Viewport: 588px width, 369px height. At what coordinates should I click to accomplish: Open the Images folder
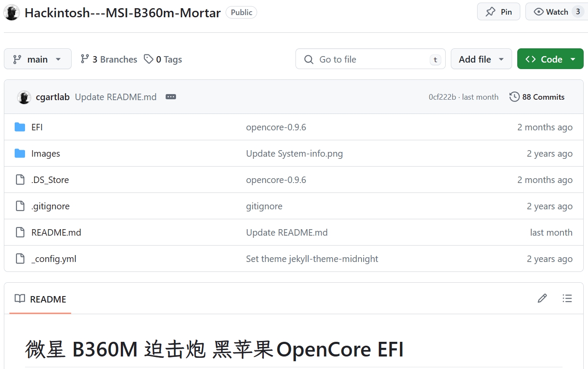45,154
